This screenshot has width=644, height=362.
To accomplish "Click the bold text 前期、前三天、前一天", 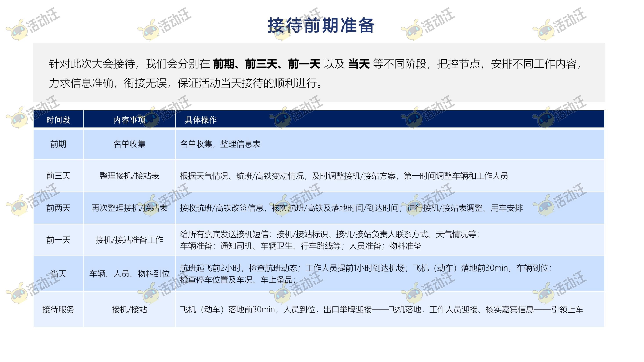I will (266, 64).
